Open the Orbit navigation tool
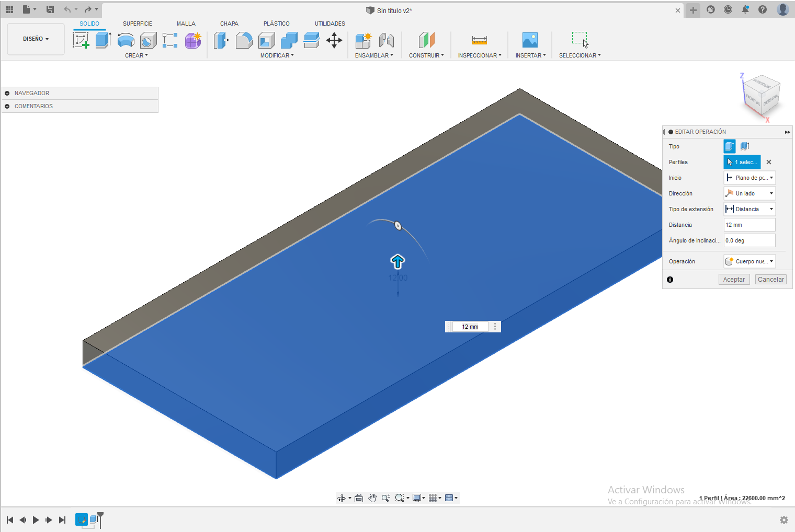Screen dimensions: 795x532 pyautogui.click(x=342, y=498)
